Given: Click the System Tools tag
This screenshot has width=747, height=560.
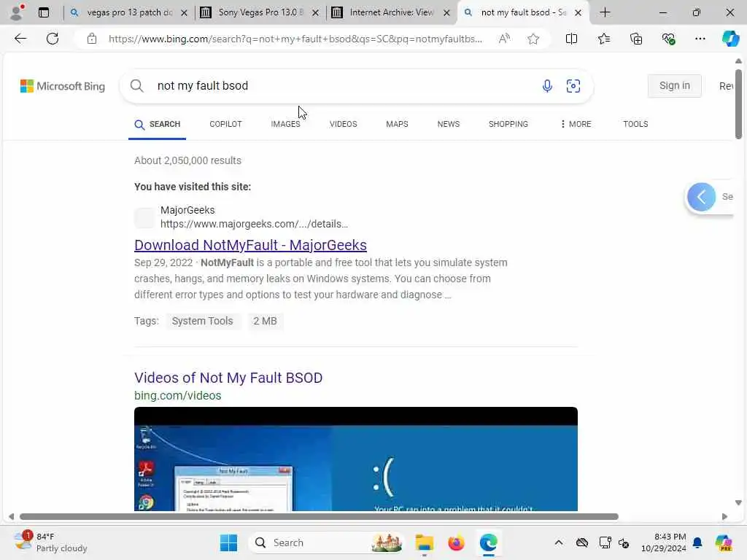Looking at the screenshot, I should [x=203, y=321].
